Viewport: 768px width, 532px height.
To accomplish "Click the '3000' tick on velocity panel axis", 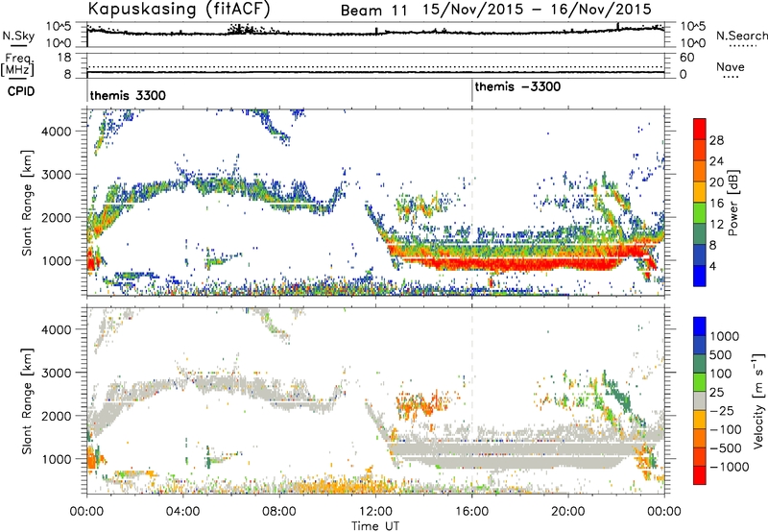I will pos(56,373).
